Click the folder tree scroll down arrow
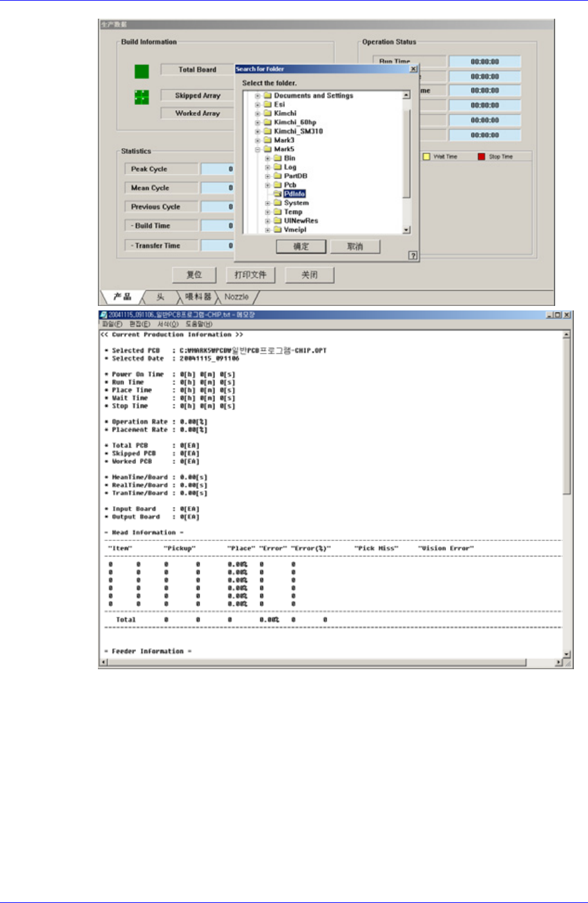 [406, 230]
